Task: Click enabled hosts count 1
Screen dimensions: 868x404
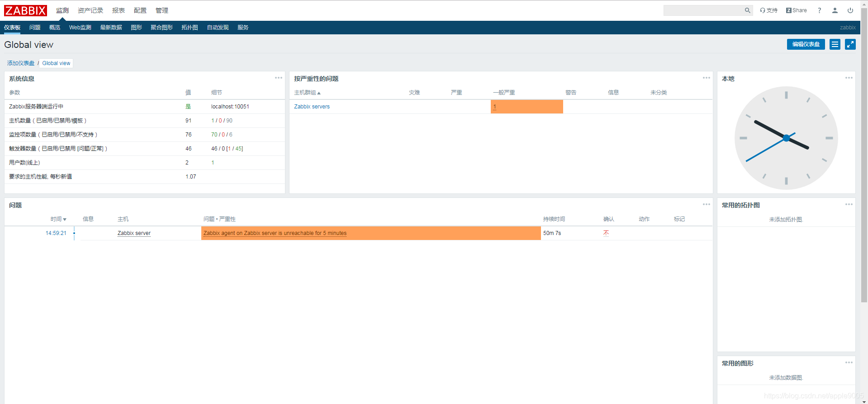Action: (x=213, y=121)
